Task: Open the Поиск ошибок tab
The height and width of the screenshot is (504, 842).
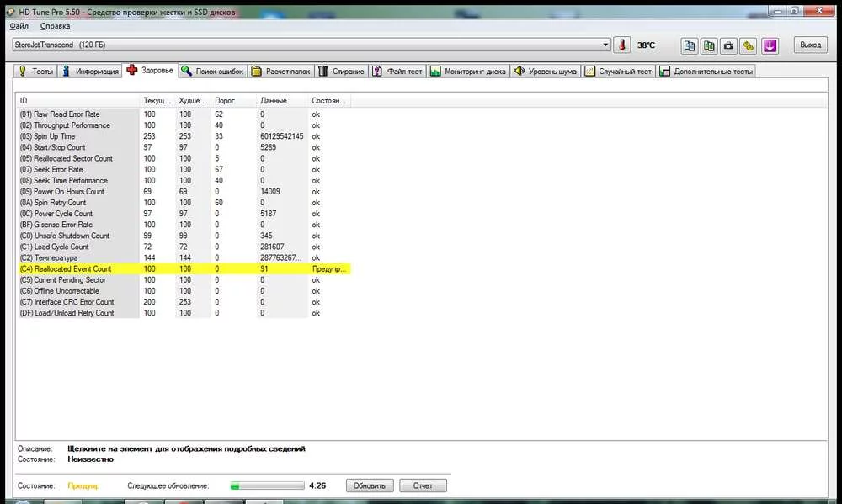Action: (213, 72)
